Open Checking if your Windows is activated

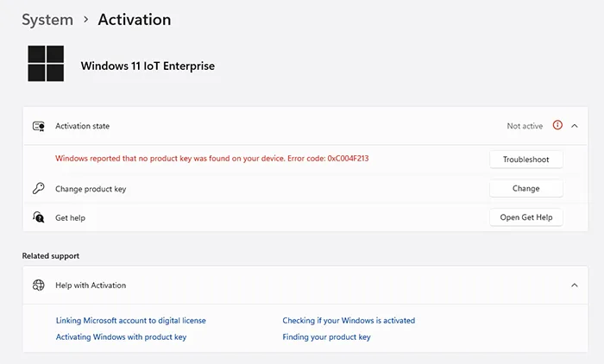pos(349,321)
